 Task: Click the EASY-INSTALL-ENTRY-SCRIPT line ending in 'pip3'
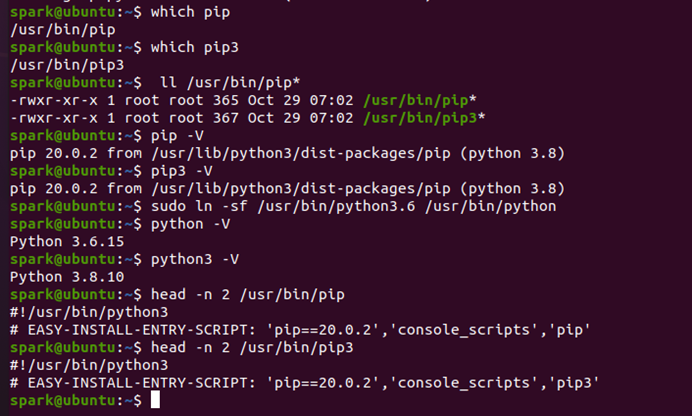(305, 383)
